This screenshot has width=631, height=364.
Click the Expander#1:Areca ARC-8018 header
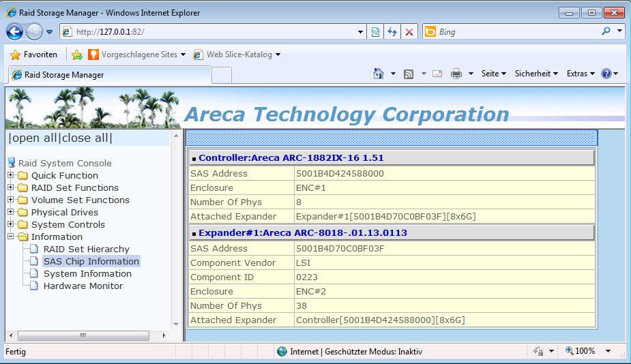[x=392, y=232]
